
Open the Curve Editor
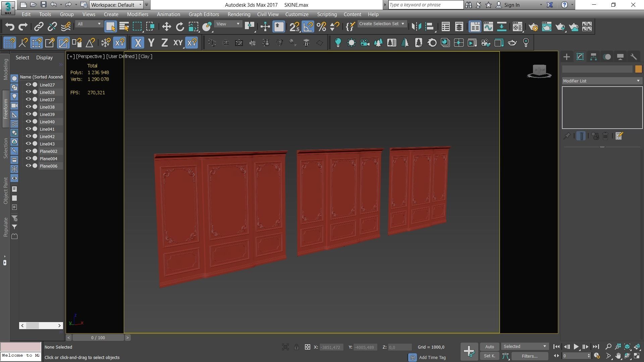(488, 27)
